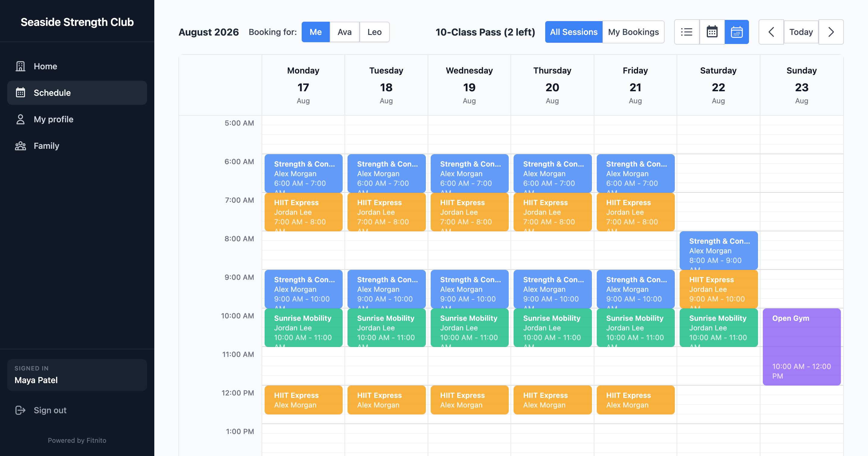
Task: Open Thursday 7:00 AM HIIT Express session
Action: pyautogui.click(x=553, y=212)
